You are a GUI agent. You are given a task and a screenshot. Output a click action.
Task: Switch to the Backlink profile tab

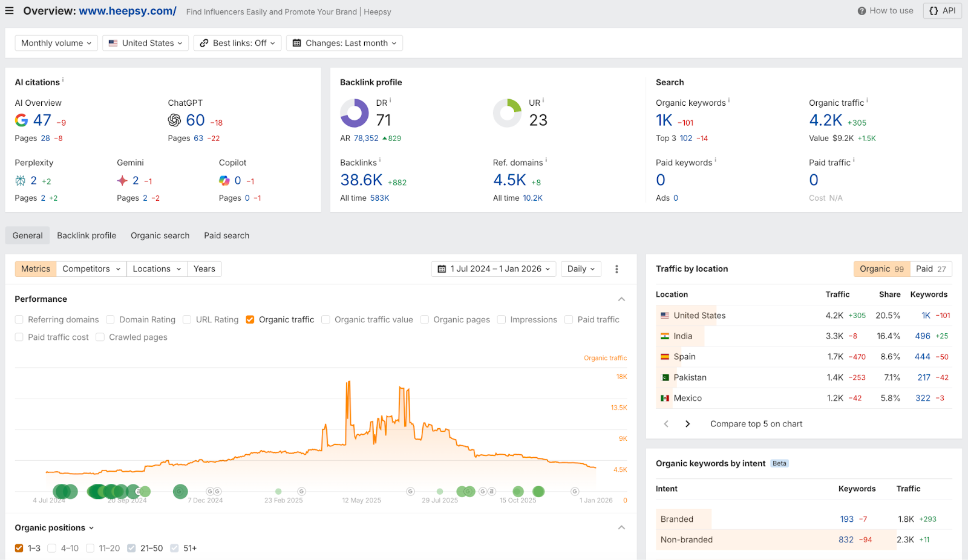[86, 235]
